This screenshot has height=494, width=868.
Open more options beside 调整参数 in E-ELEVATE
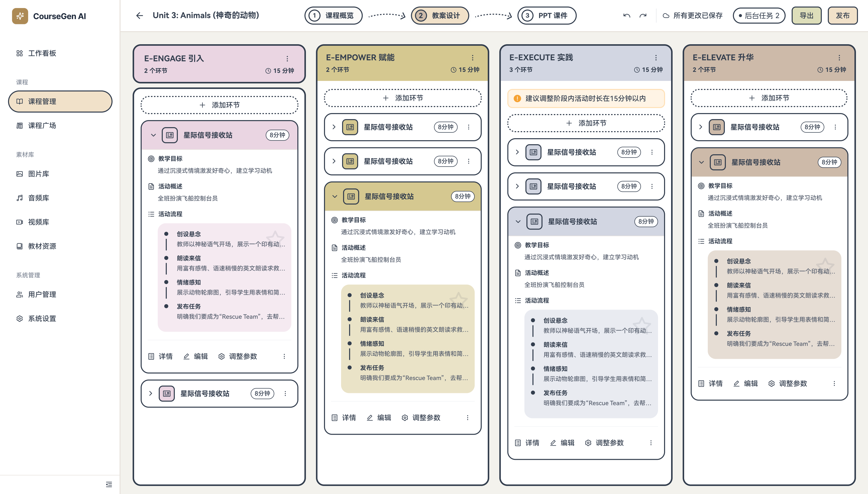834,383
